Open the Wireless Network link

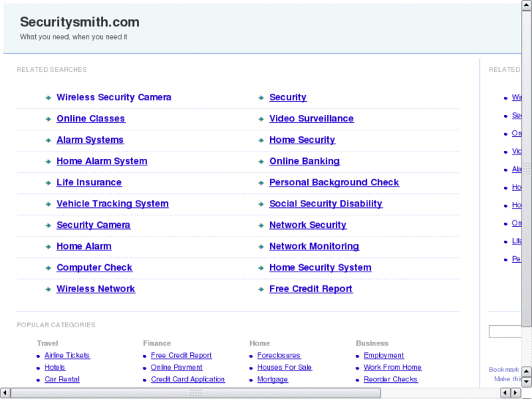(x=96, y=289)
